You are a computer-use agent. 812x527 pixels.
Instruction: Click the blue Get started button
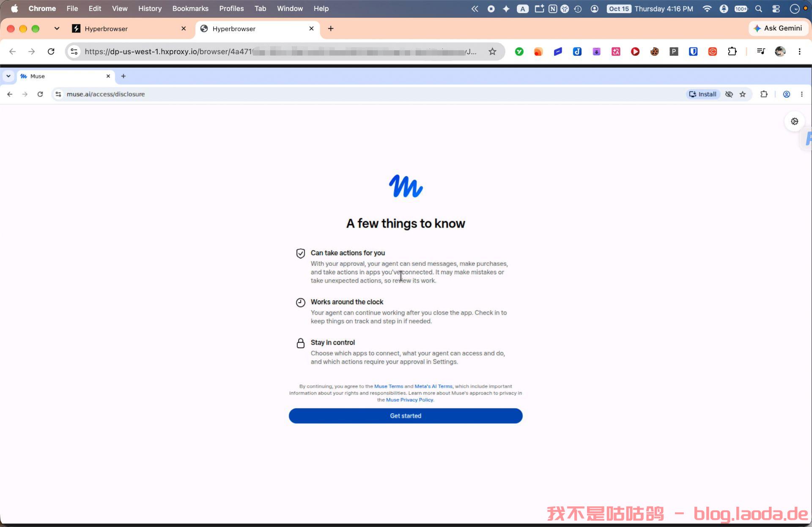pyautogui.click(x=406, y=416)
